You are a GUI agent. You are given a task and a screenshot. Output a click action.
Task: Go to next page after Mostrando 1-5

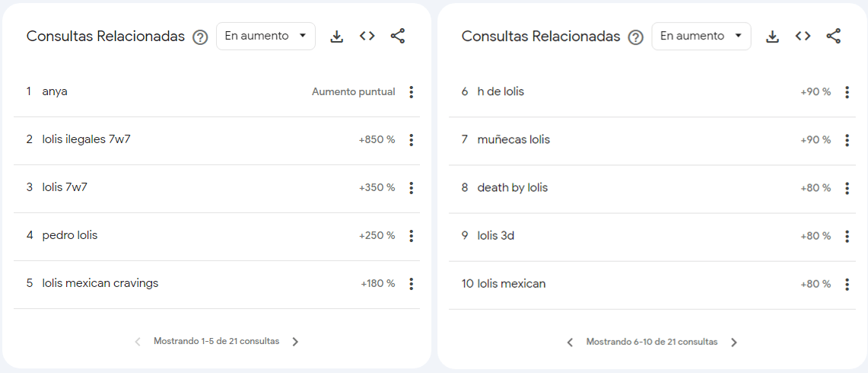(295, 341)
